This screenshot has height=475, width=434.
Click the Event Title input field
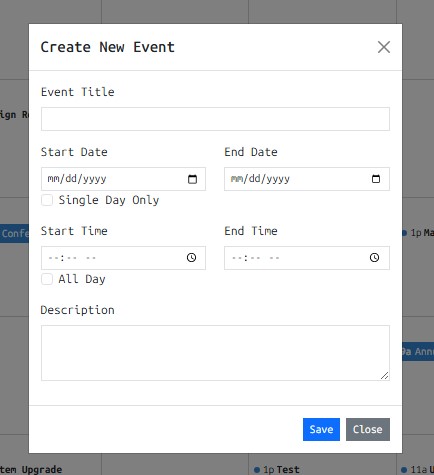coord(215,119)
